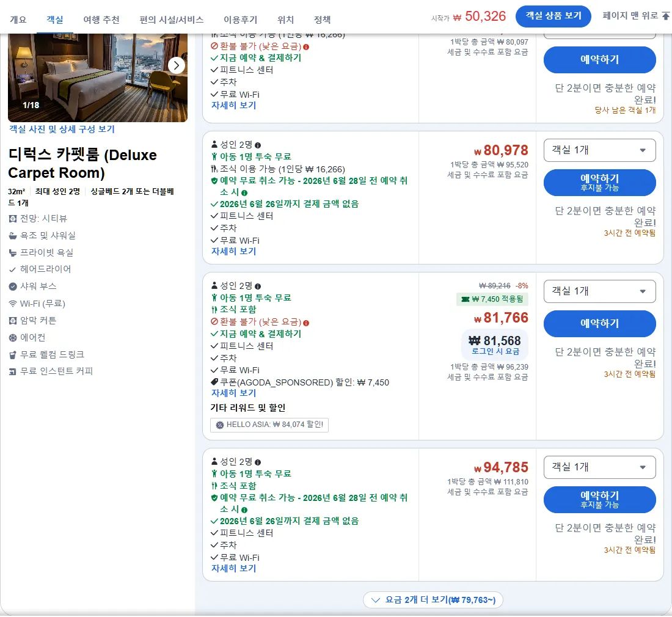
Task: Open the Deluxe Carpet Room photo thumbnail
Action: (98, 78)
